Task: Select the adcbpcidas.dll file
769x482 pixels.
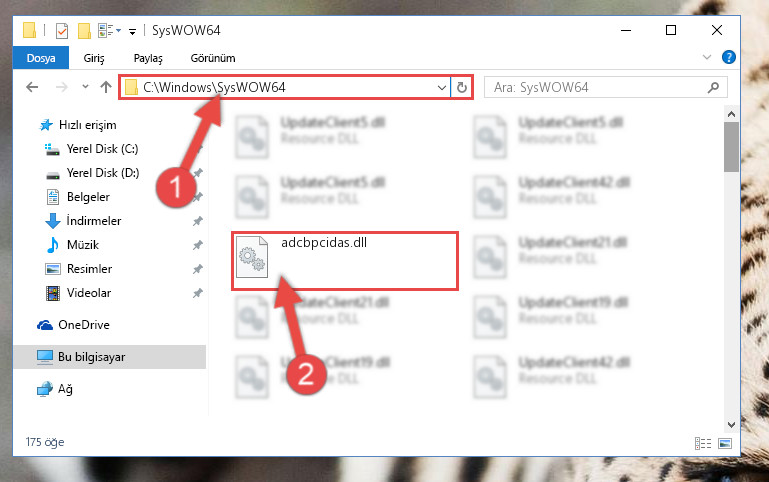Action: (345, 261)
